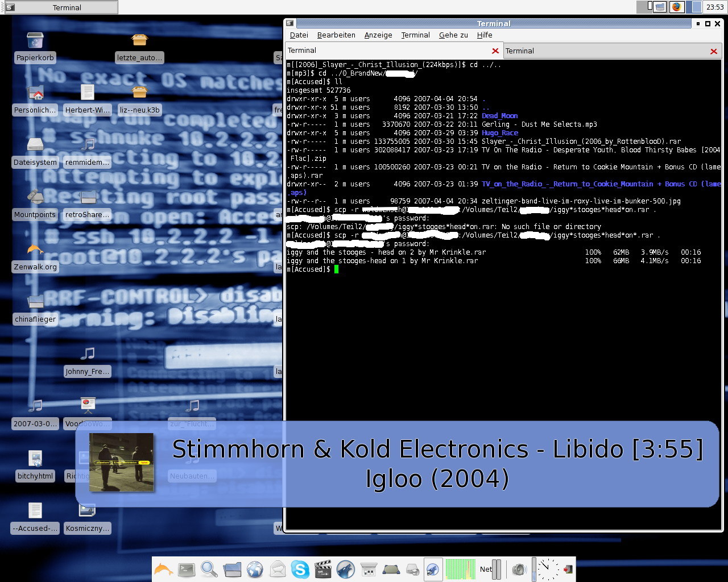Select the Persönlich... home folder icon
The width and height of the screenshot is (728, 582).
(35, 99)
